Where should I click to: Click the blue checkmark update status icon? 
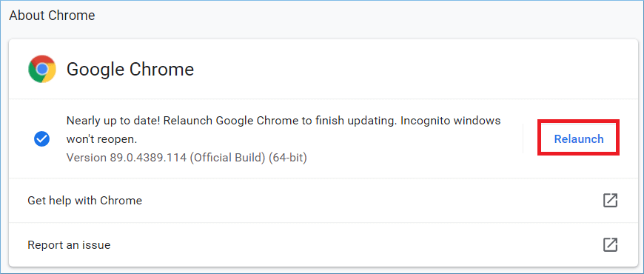(x=42, y=139)
